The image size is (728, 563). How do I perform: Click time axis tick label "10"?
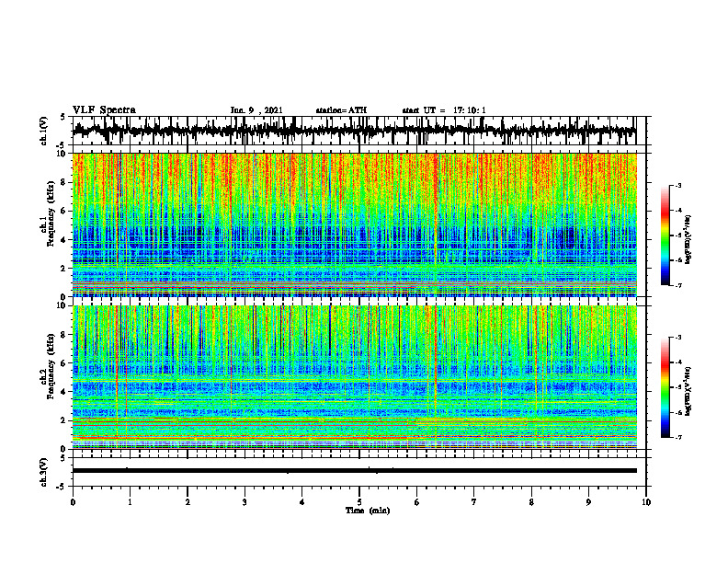(646, 502)
